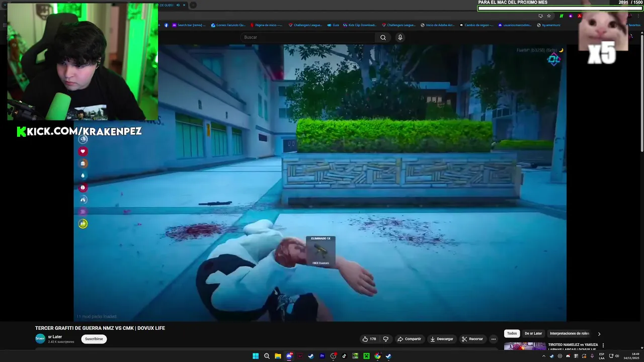
Task: Open by.amarmuric bookmark
Action: [548, 25]
